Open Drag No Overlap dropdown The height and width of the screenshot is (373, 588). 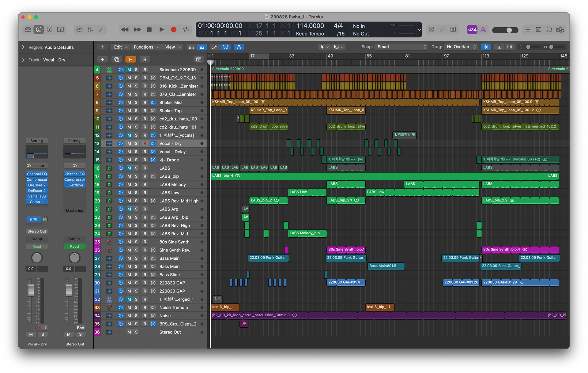(x=461, y=47)
